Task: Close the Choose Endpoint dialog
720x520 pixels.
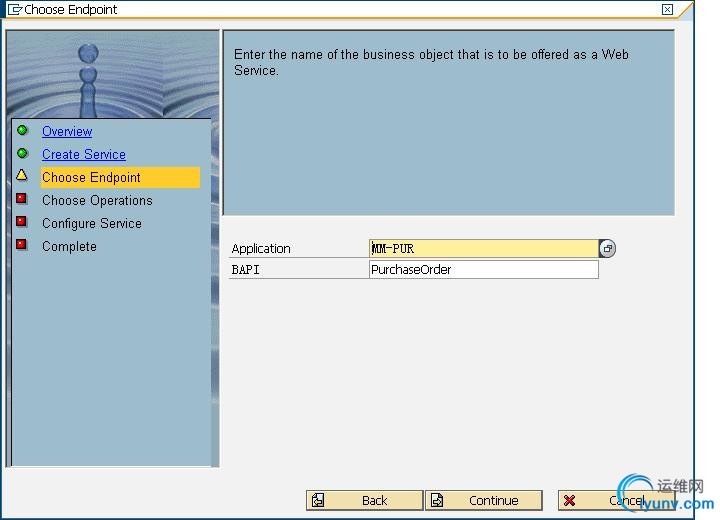Action: (668, 9)
